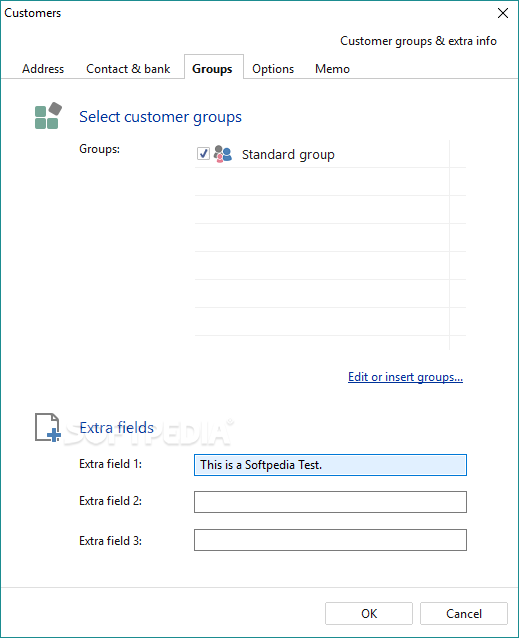Click into the Extra field 2 box

coord(330,502)
